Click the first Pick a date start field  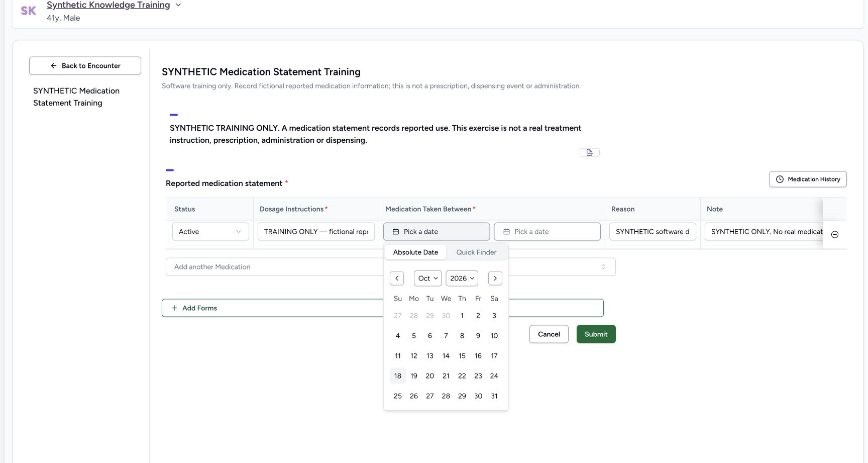coord(437,232)
